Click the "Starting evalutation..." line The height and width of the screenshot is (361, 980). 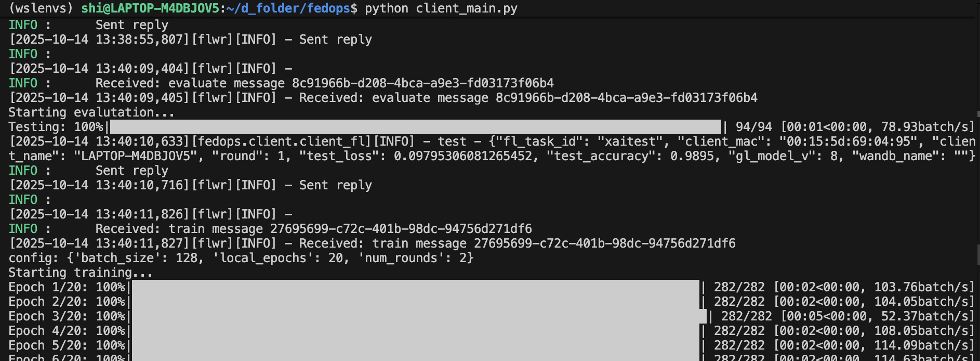pos(91,112)
